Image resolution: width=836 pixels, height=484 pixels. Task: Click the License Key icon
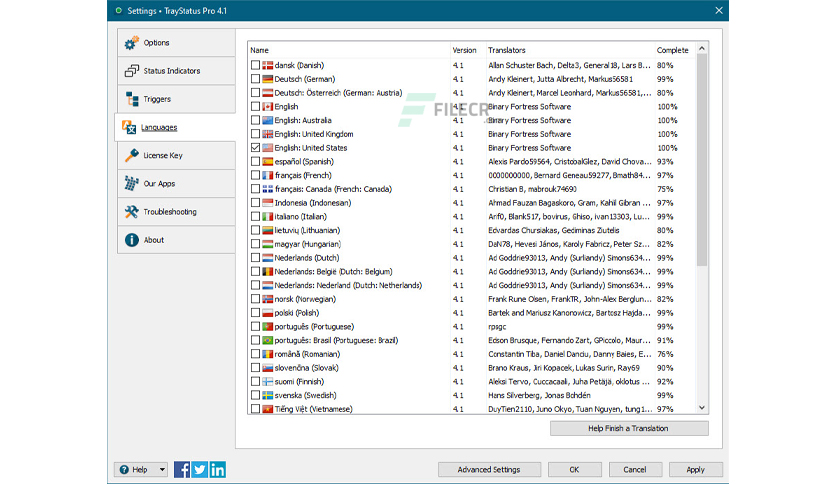tap(132, 155)
